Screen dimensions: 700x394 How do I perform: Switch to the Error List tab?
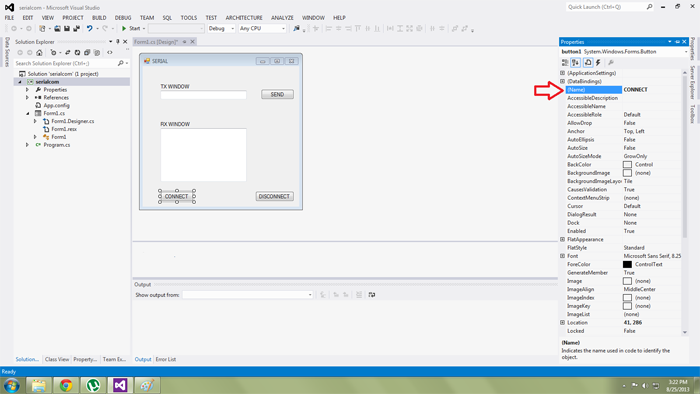(x=166, y=359)
